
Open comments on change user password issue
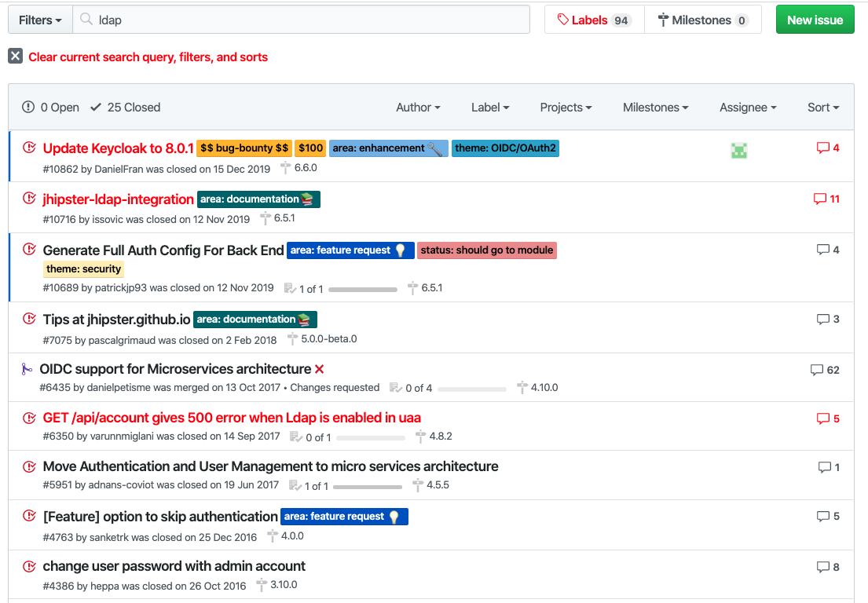(x=828, y=566)
